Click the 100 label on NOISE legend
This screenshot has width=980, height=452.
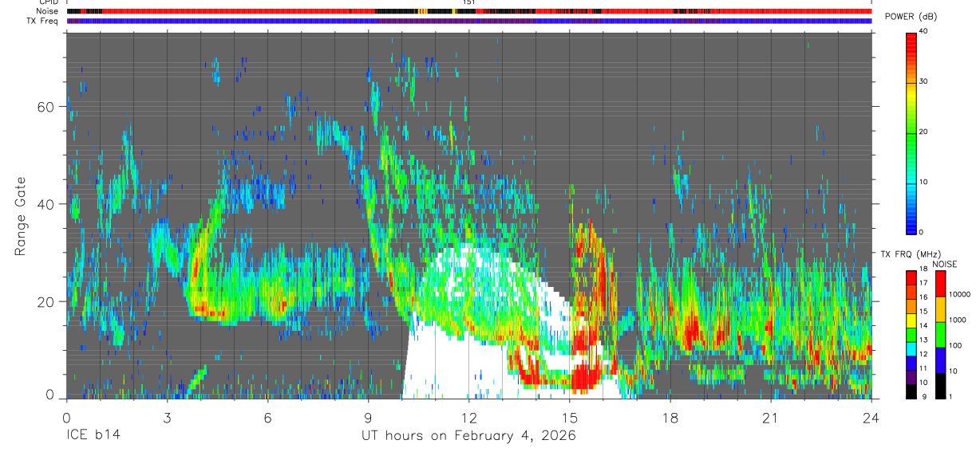[955, 345]
